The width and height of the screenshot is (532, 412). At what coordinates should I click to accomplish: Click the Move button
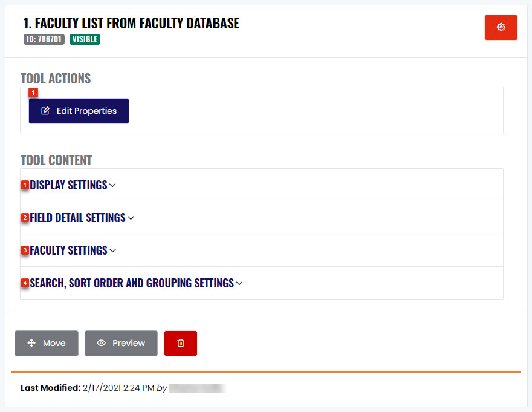47,343
